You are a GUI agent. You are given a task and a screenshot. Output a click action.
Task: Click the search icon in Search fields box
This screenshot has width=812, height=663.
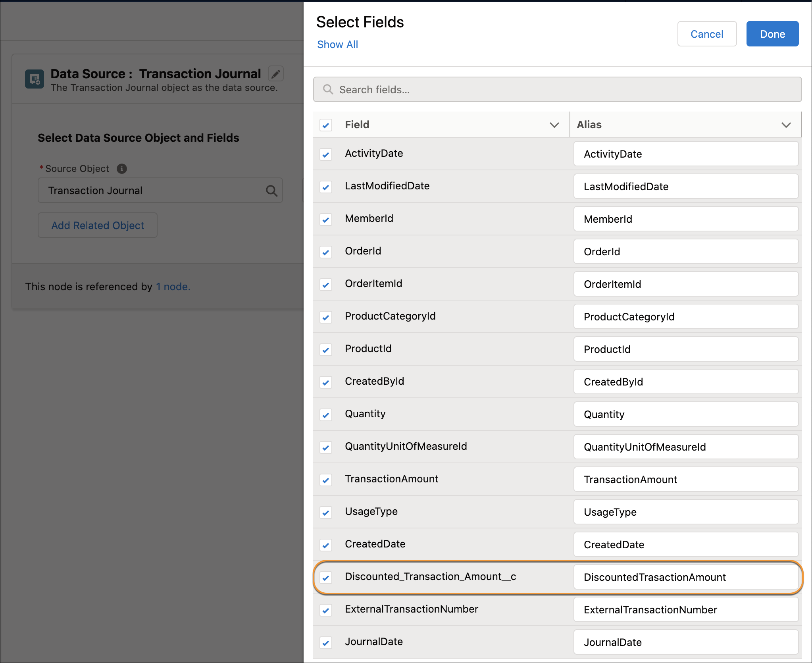[x=328, y=89]
